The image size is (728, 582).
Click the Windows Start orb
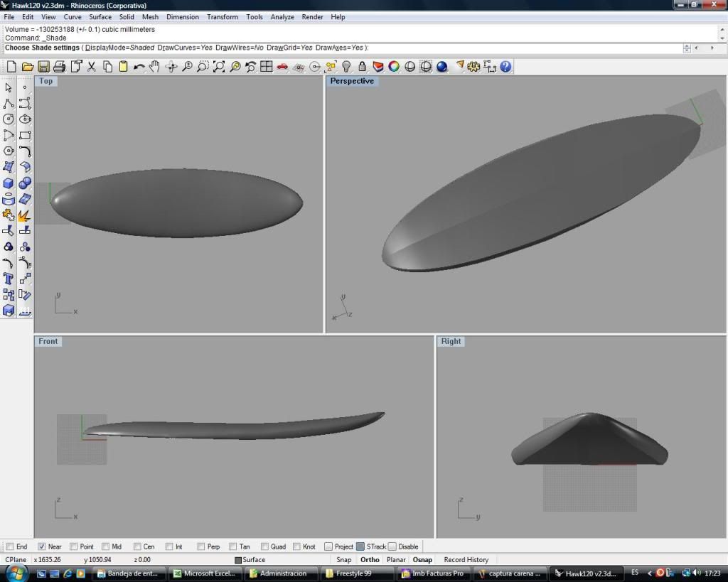click(x=16, y=573)
